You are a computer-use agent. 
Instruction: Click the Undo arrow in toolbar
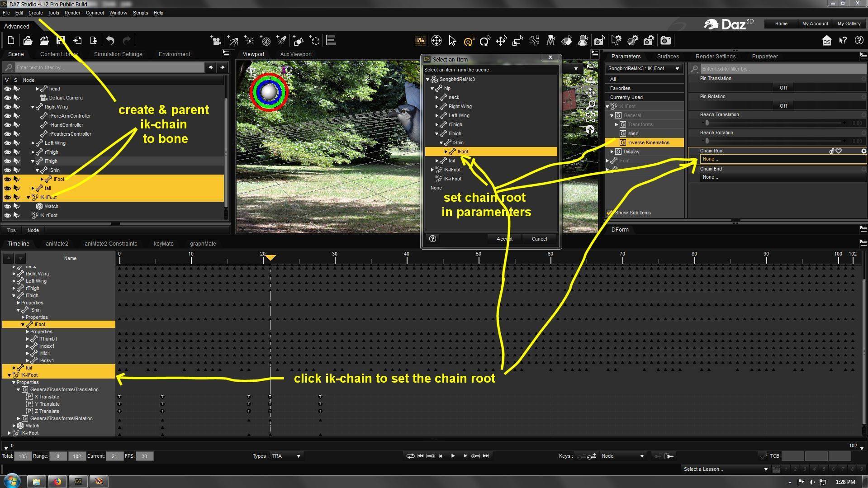point(110,41)
